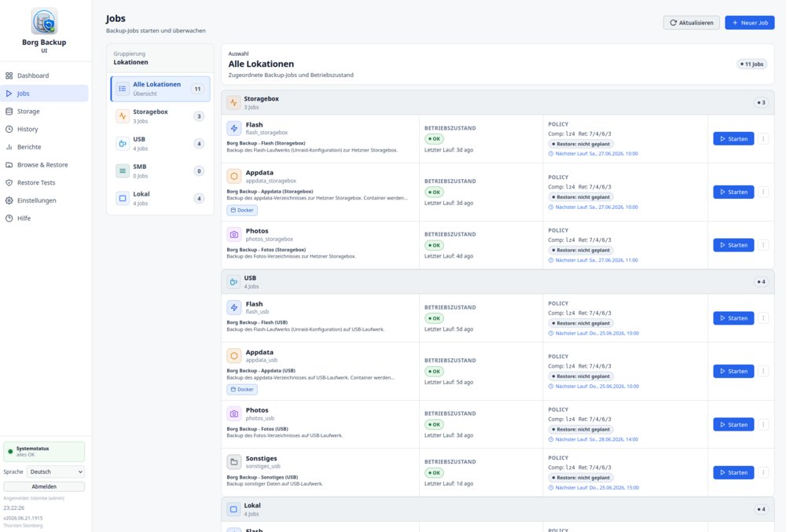Click the Hilfe question mark icon
786x532 pixels.
click(9, 218)
